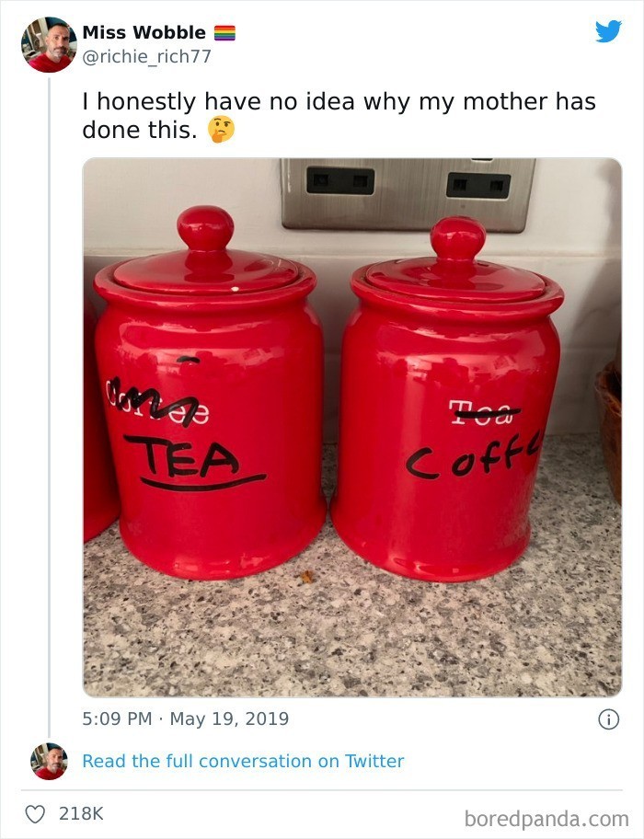The width and height of the screenshot is (644, 839).
Task: Click the thinking face emoji in tweet
Action: tap(221, 130)
